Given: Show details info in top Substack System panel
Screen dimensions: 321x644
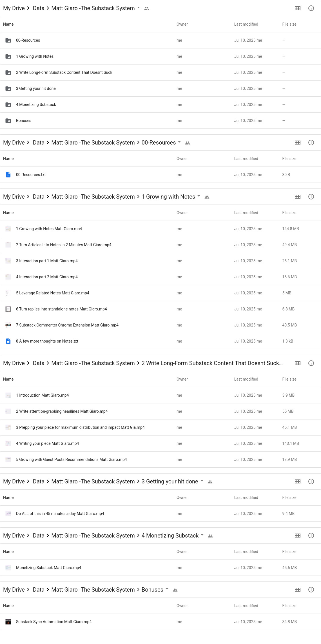Looking at the screenshot, I should click(x=311, y=8).
